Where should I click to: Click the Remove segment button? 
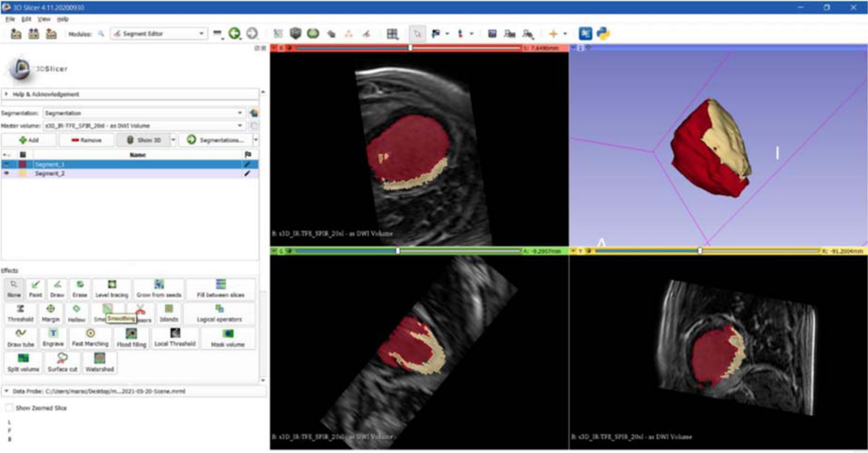point(86,140)
